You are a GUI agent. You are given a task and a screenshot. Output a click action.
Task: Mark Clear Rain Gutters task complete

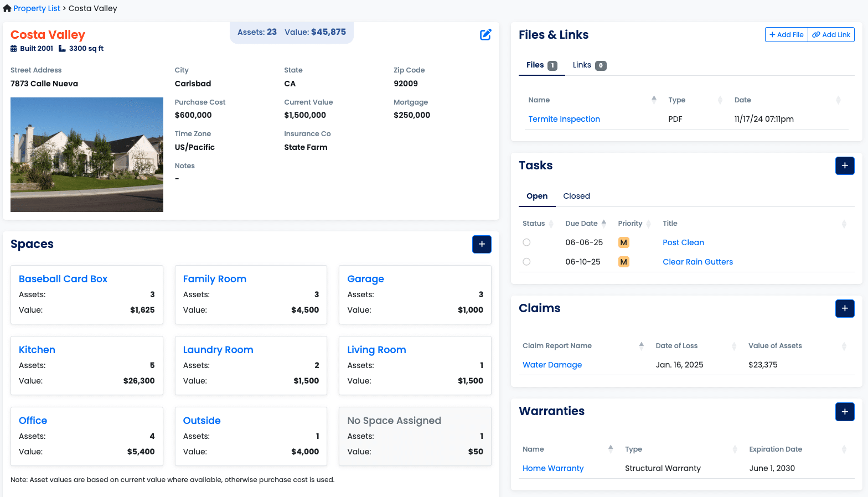pos(526,262)
